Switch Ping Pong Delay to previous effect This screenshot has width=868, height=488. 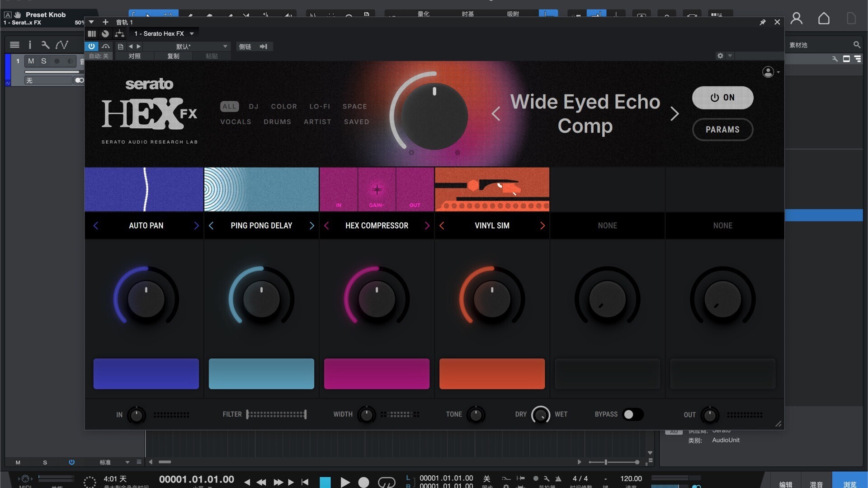[211, 225]
